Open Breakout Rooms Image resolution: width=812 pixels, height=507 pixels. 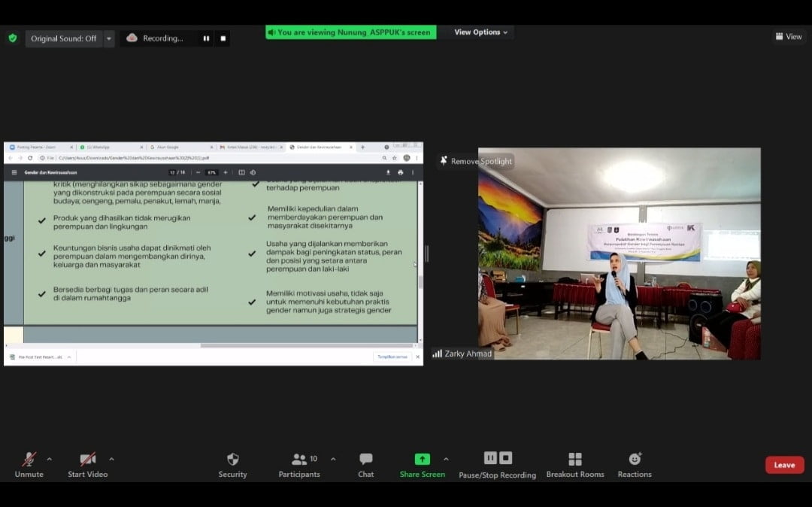pos(575,465)
